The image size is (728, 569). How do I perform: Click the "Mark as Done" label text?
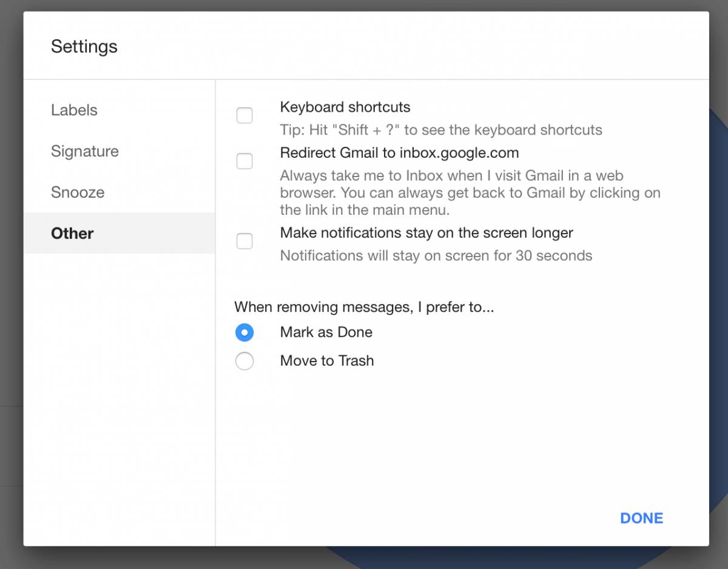(326, 332)
